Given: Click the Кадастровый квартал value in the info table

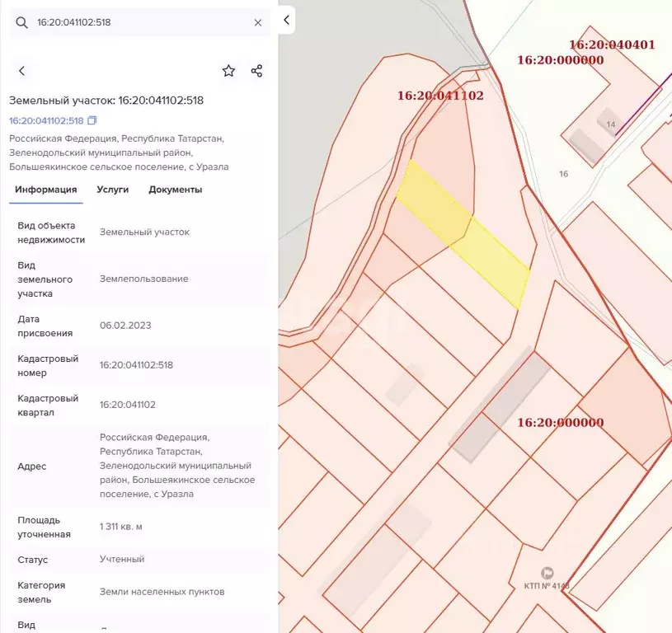Looking at the screenshot, I should tap(128, 405).
